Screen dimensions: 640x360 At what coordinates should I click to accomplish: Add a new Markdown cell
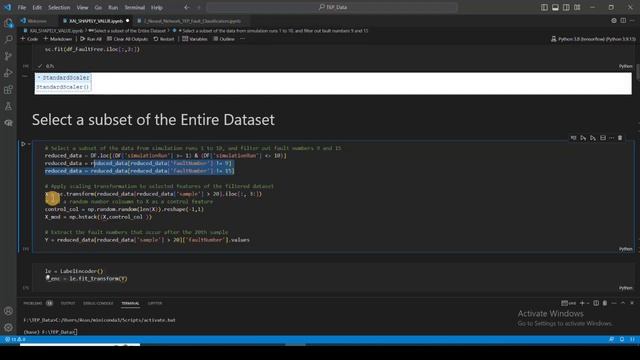click(x=58, y=39)
